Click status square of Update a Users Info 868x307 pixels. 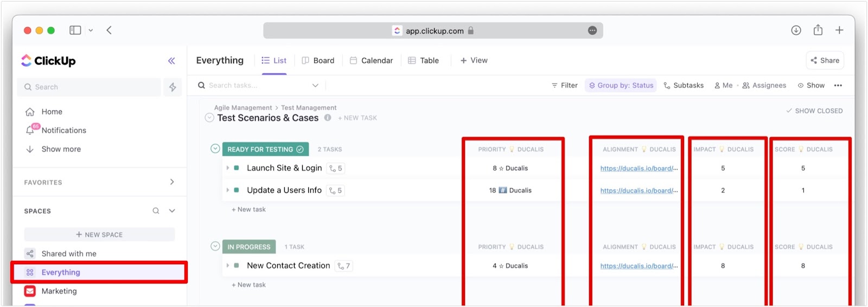tap(237, 190)
